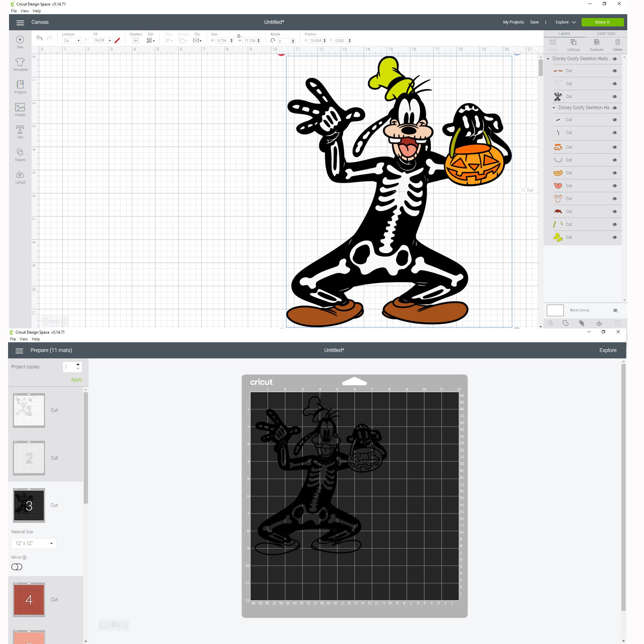Collapse the nested Disney Goofy Skeleton Ha group
This screenshot has height=644, width=644.
(554, 108)
